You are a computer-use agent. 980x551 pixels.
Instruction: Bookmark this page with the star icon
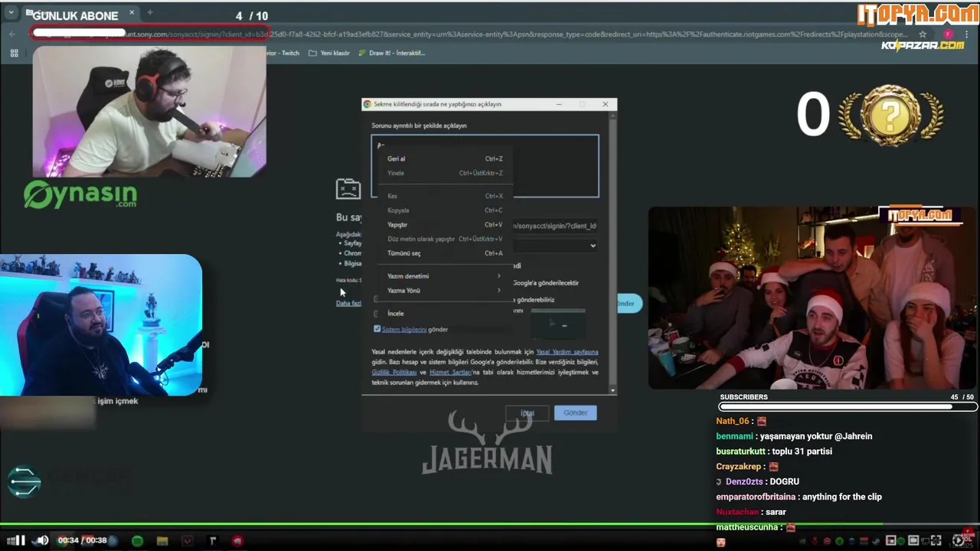click(x=923, y=34)
